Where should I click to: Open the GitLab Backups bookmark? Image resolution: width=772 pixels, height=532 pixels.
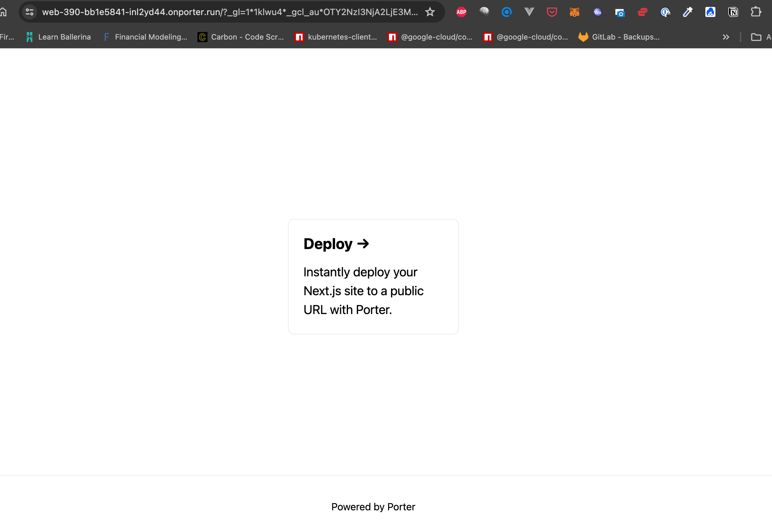[619, 37]
